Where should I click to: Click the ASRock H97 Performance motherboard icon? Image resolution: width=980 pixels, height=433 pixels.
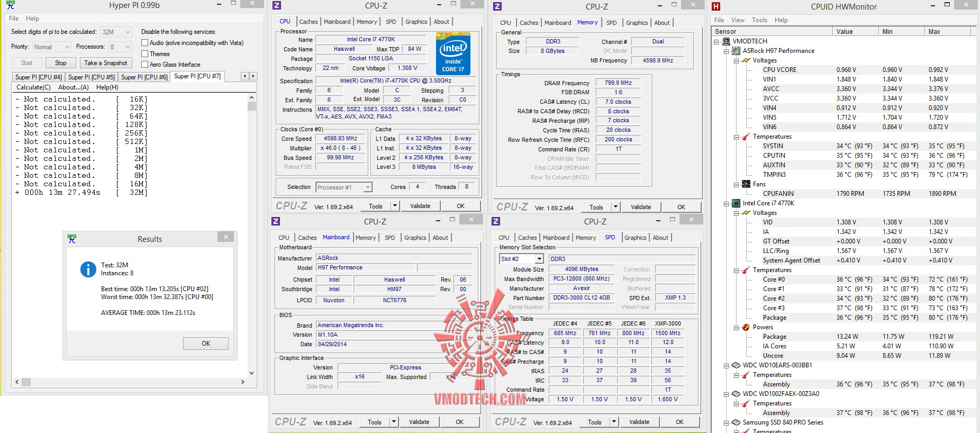[x=736, y=51]
